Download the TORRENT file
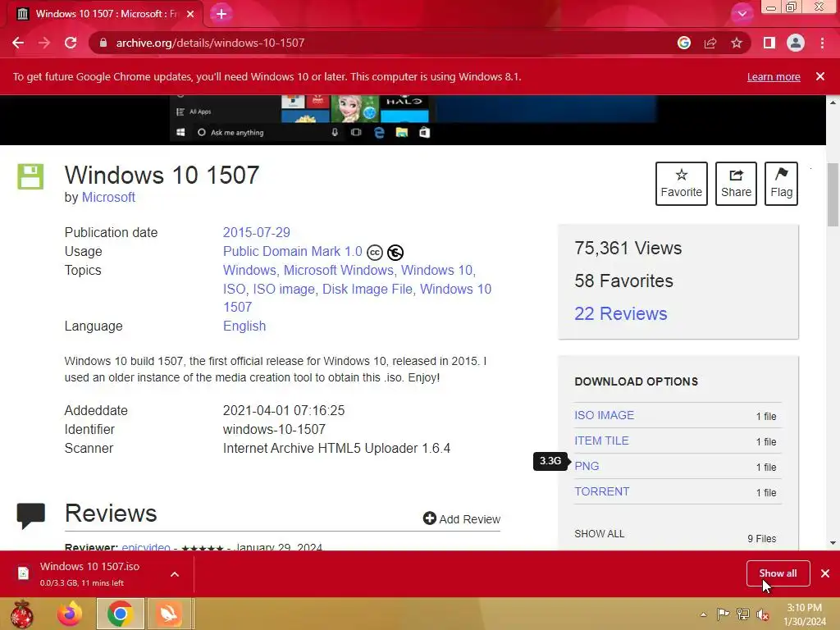This screenshot has height=630, width=840. [602, 492]
